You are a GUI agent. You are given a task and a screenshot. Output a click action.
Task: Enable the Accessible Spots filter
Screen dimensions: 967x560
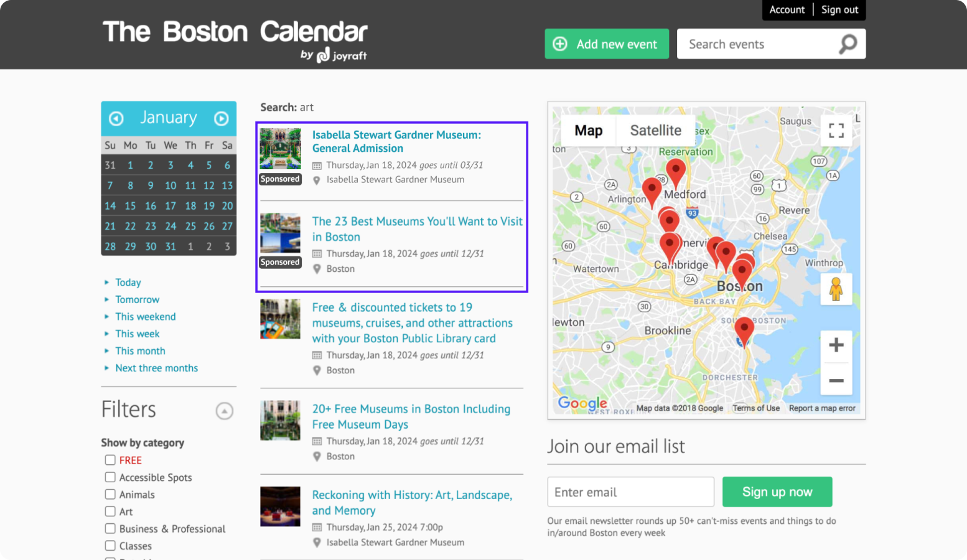click(x=110, y=477)
